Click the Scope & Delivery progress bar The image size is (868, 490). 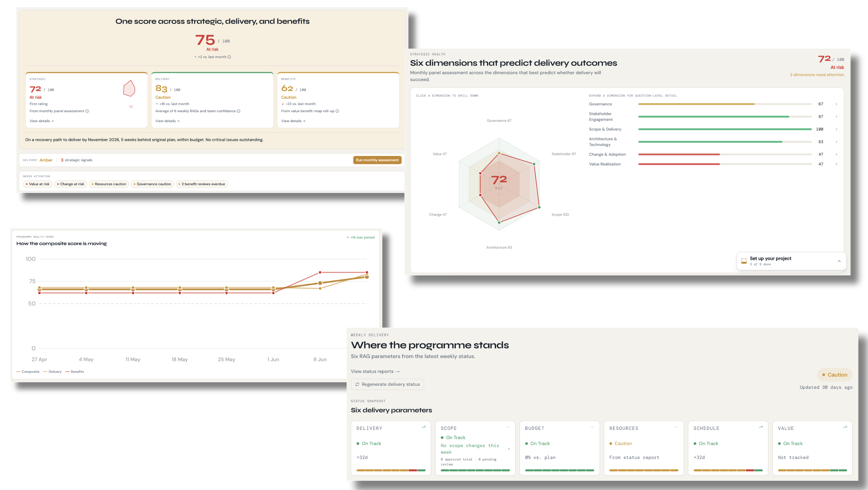point(725,129)
